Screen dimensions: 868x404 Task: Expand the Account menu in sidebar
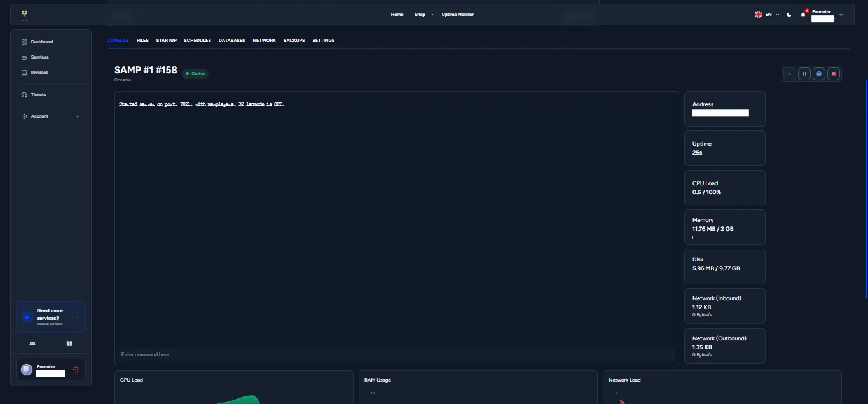click(51, 116)
